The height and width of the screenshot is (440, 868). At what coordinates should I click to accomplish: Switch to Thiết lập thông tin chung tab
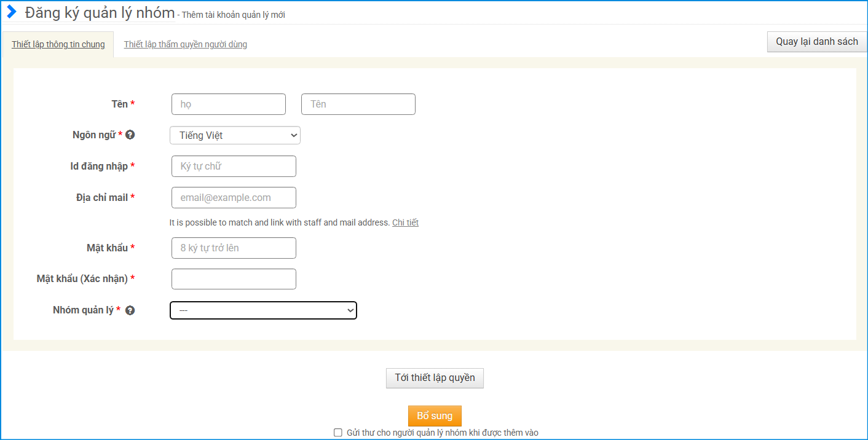58,44
